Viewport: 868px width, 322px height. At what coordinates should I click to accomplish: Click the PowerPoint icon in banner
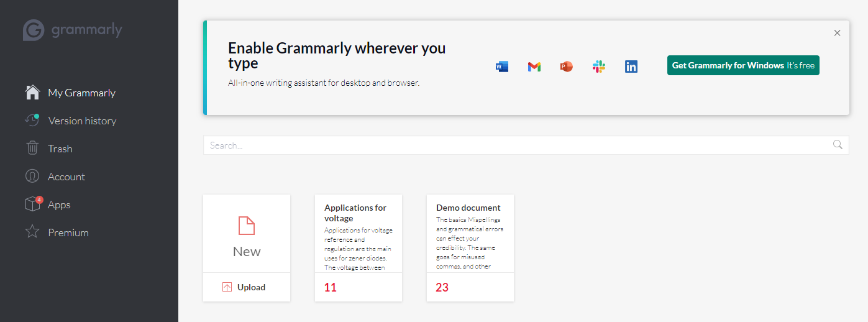coord(566,67)
